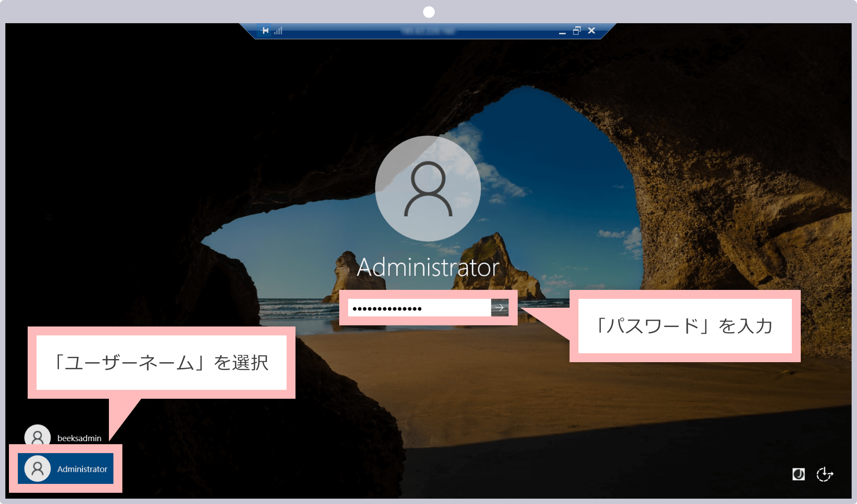Close the remote desktop connection
The height and width of the screenshot is (504, 857).
(591, 31)
